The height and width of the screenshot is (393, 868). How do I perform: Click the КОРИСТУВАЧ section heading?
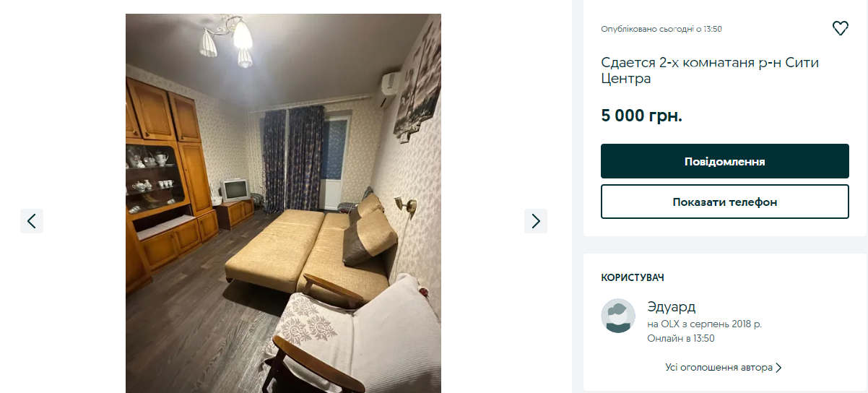[633, 277]
